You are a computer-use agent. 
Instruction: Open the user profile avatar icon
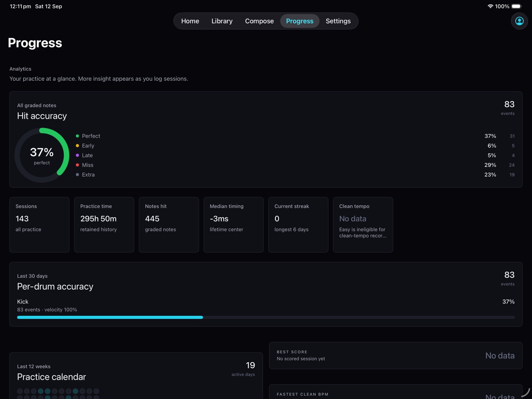(519, 21)
